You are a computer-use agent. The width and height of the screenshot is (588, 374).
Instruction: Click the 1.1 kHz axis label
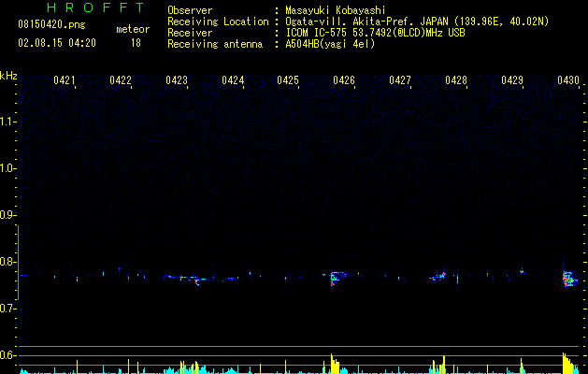[x=7, y=122]
